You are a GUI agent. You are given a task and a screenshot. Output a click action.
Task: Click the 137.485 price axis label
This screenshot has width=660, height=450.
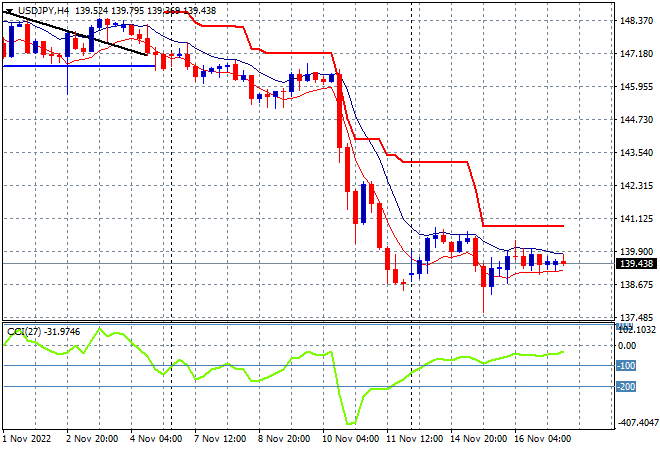click(x=636, y=317)
